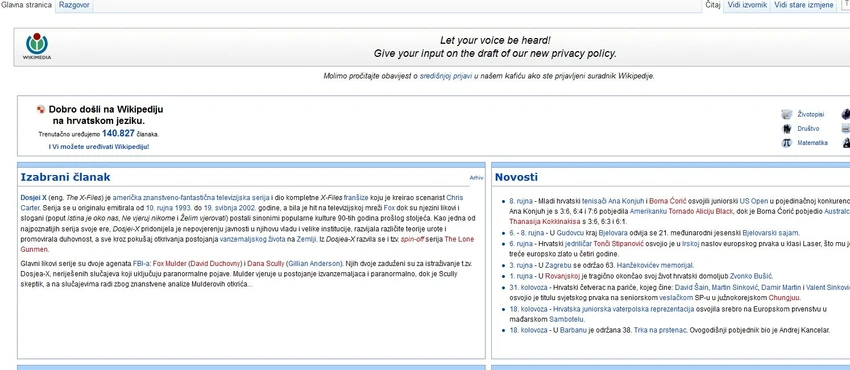Click the Croatian checkerboard icon beside welcome text
Viewport: 850px width, 370px height.
[41, 109]
